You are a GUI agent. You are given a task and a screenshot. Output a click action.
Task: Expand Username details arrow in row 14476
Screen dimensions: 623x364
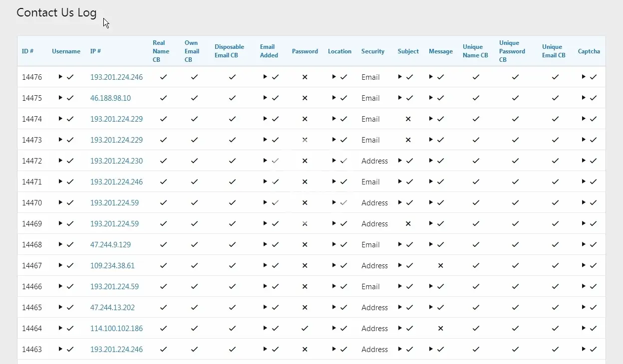60,77
